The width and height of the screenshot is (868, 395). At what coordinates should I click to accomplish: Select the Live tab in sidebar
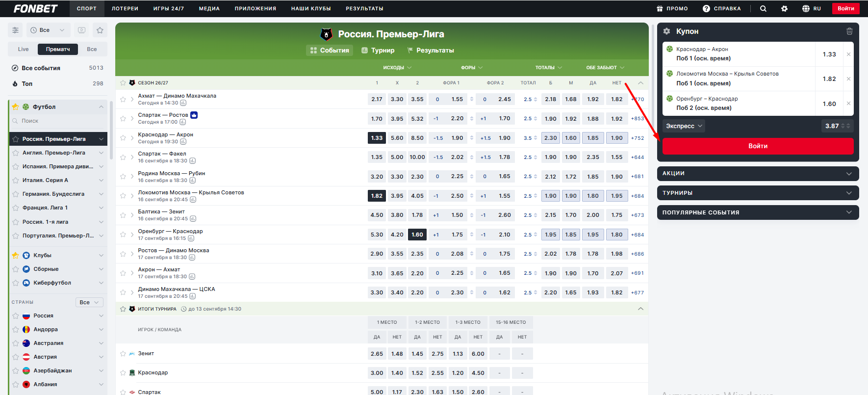click(23, 49)
